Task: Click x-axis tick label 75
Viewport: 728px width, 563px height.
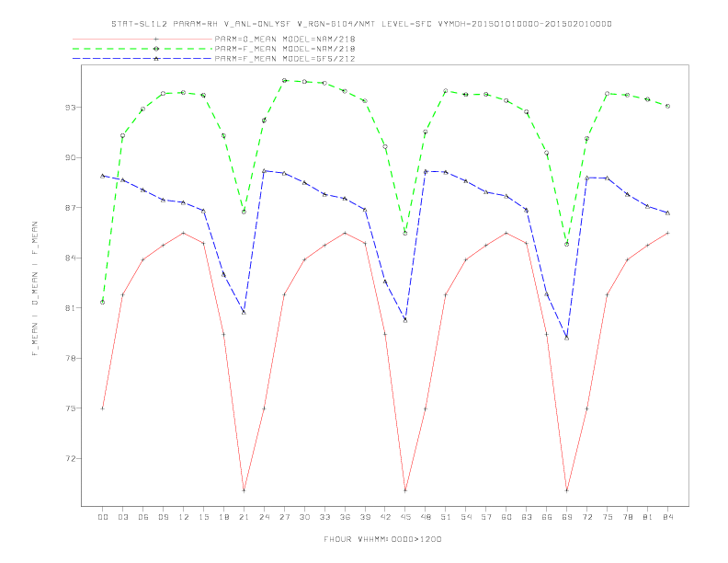Action: [608, 517]
